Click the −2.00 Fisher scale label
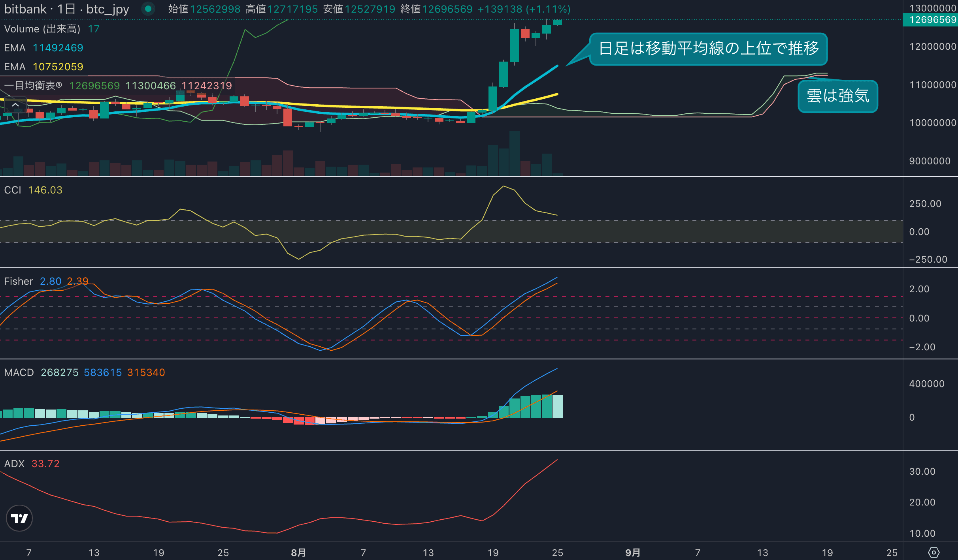The height and width of the screenshot is (560, 958). [922, 347]
